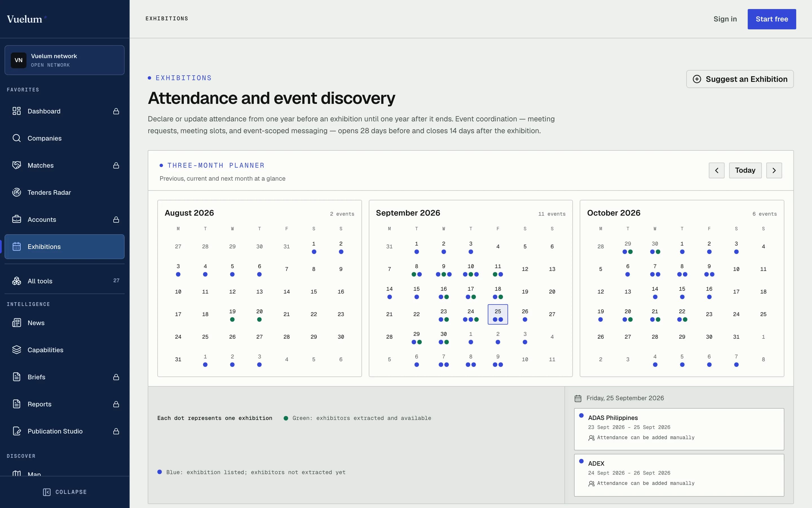Click the EXHIBITIONS breadcrumb in top bar
Screen dimensions: 812x508
tap(167, 18)
